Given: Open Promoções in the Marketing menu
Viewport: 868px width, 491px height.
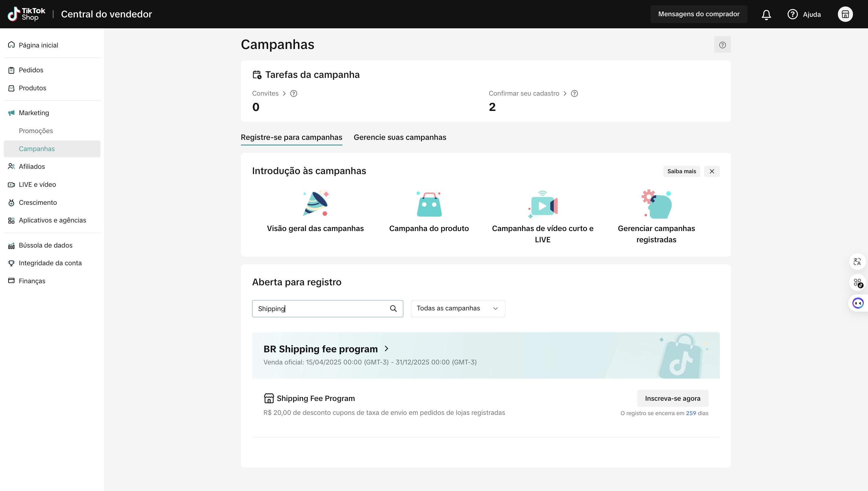Looking at the screenshot, I should 36,131.
